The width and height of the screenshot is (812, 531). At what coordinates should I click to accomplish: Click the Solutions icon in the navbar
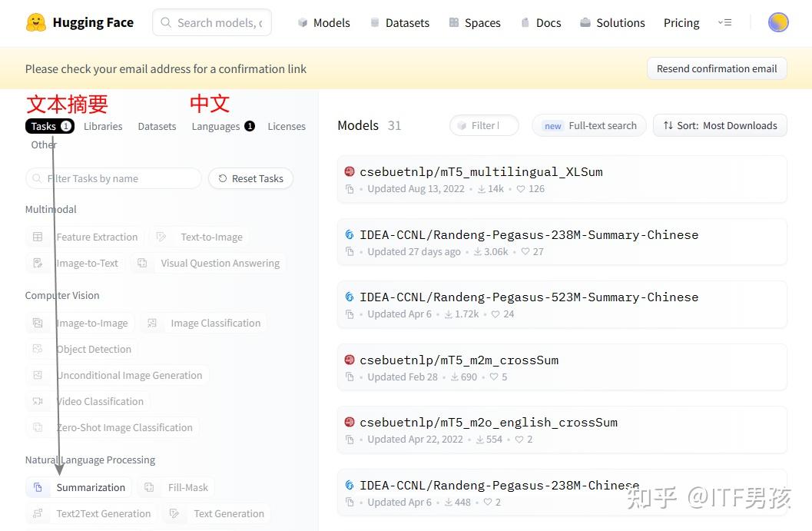pos(585,23)
